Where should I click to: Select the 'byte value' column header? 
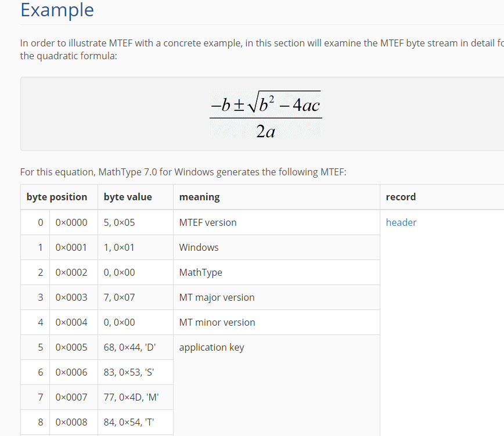tap(135, 197)
